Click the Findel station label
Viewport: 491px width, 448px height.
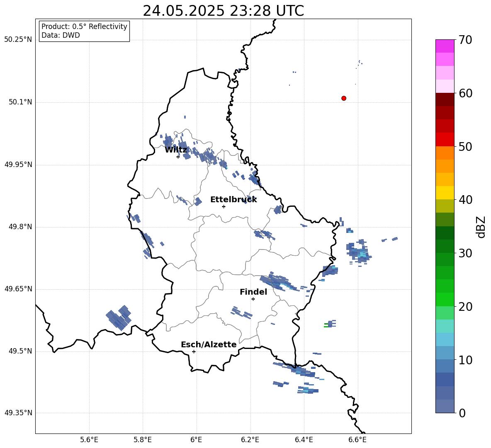253,292
